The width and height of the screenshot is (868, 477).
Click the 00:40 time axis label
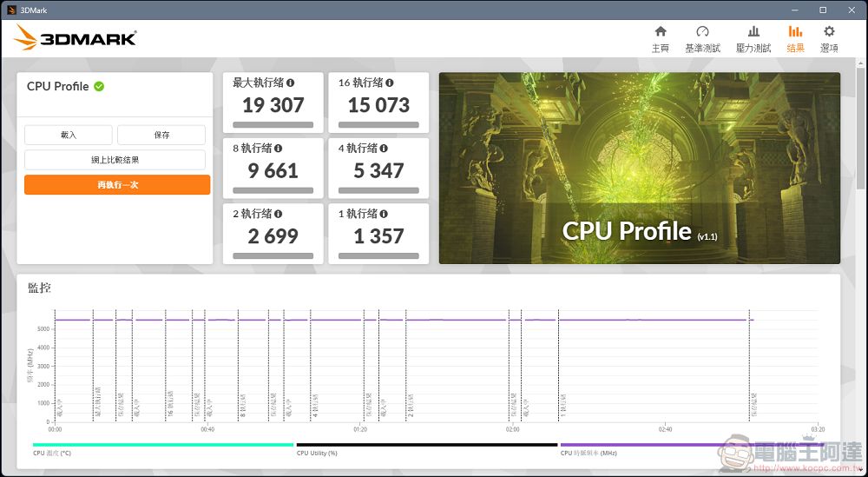point(207,429)
